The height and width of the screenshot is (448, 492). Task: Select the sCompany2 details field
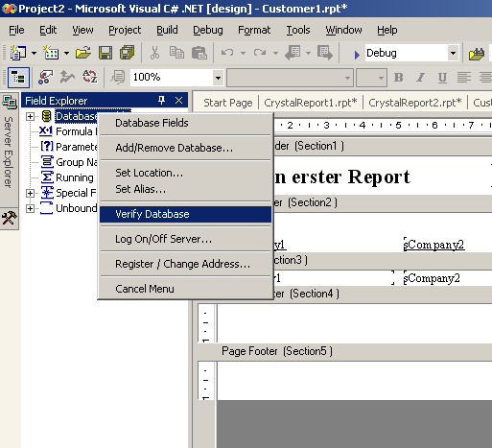[x=432, y=278]
